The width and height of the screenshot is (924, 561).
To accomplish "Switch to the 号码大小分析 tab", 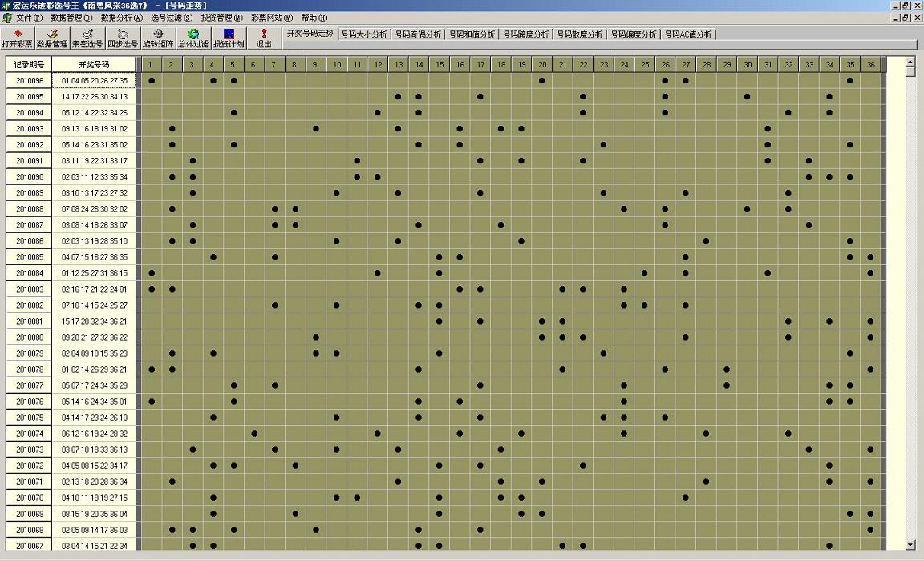I will pyautogui.click(x=364, y=34).
